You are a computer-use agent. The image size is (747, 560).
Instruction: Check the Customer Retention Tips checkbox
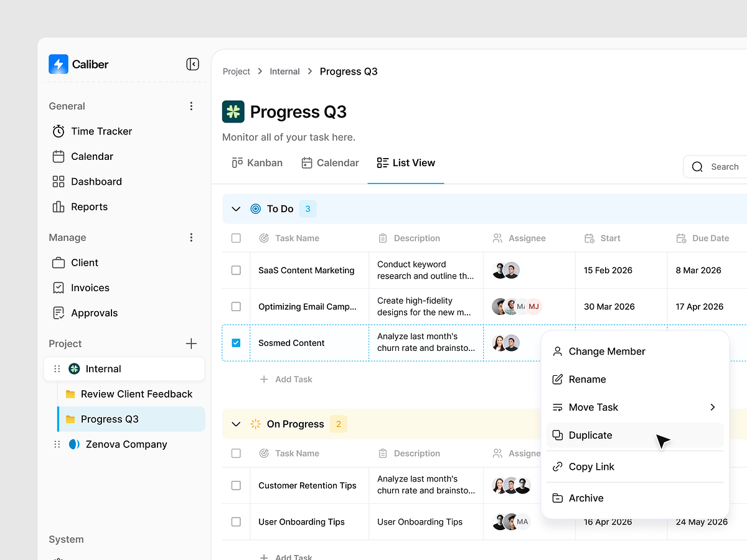click(236, 485)
